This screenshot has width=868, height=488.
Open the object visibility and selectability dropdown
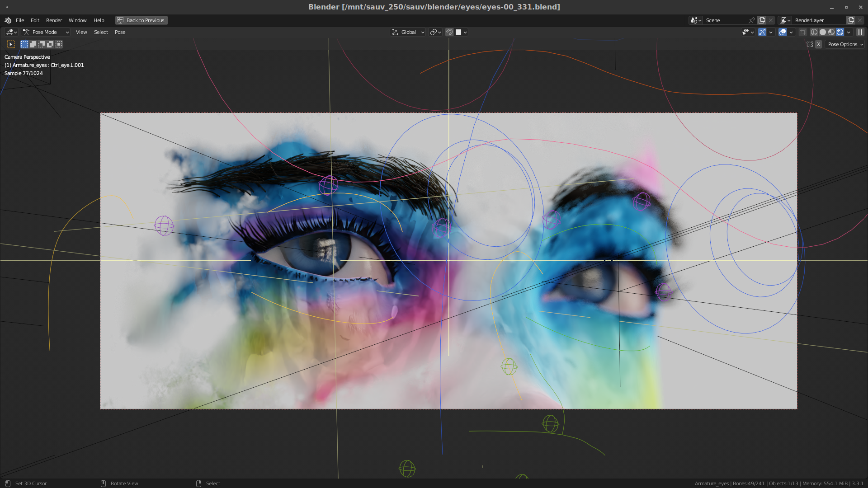tap(748, 32)
